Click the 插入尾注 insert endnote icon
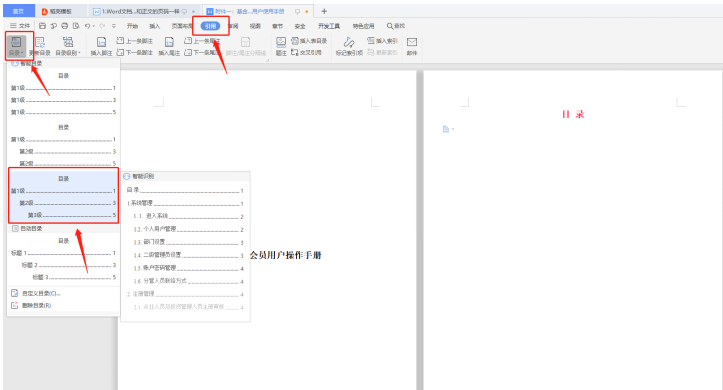723x390 pixels. point(169,47)
